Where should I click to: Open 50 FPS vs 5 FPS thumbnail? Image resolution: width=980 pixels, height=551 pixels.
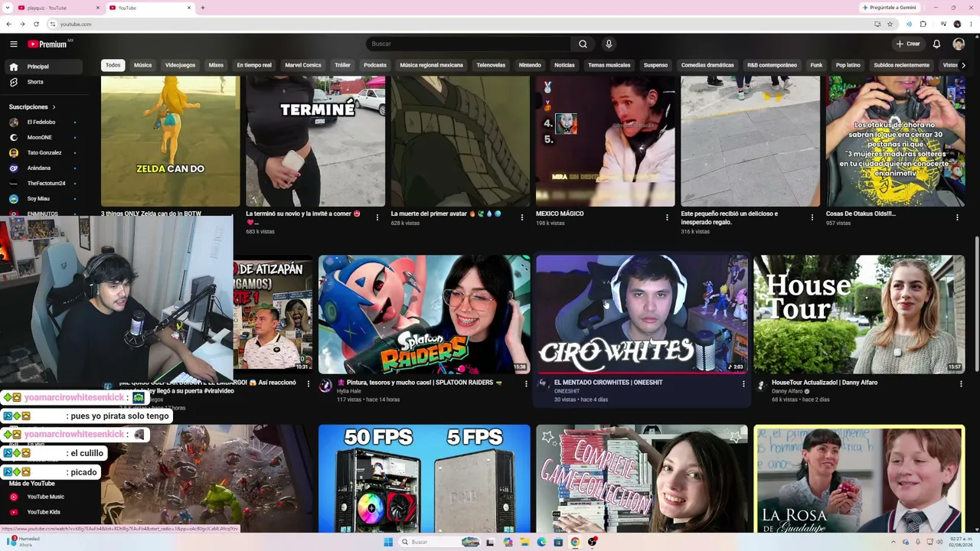tap(424, 478)
